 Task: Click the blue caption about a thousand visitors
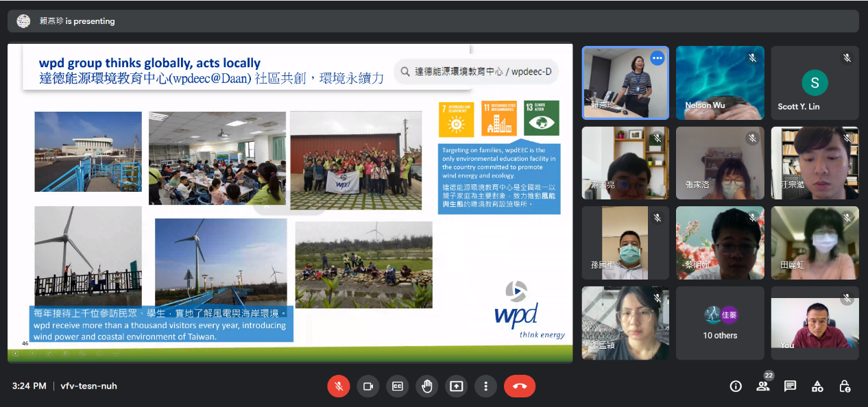coord(161,324)
